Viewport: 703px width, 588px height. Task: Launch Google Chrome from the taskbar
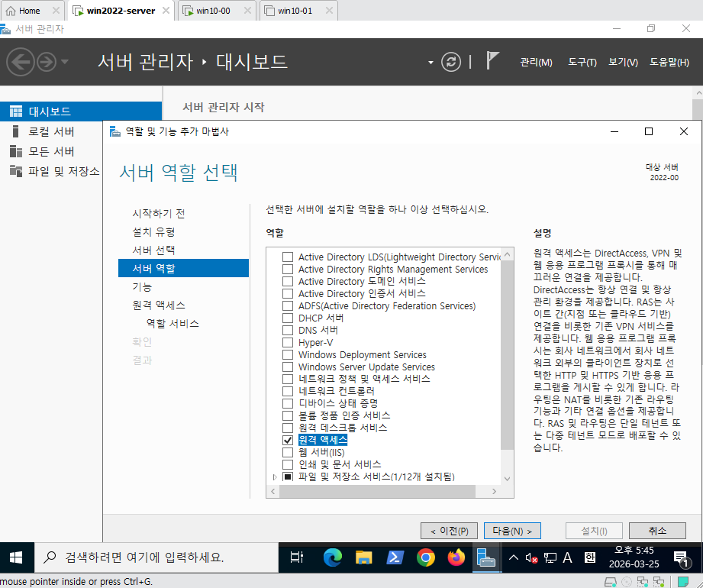coord(425,557)
